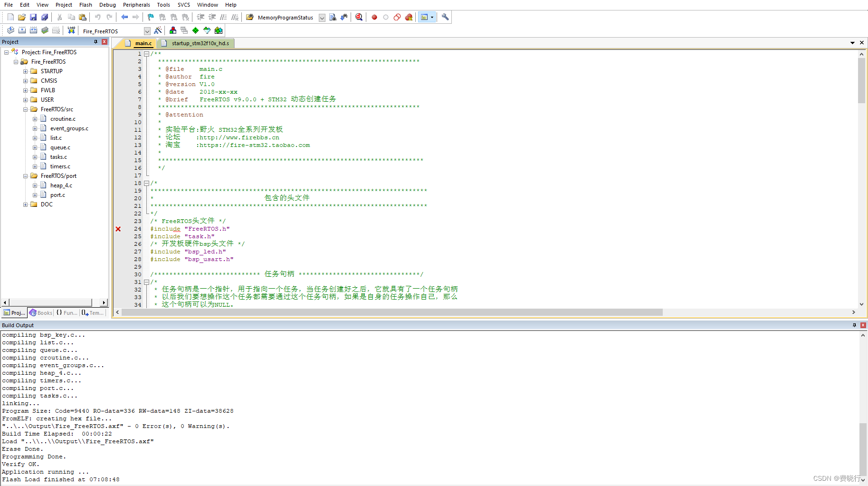Viewport: 868px width, 486px height.
Task: Indent the selected lines
Action: point(200,17)
